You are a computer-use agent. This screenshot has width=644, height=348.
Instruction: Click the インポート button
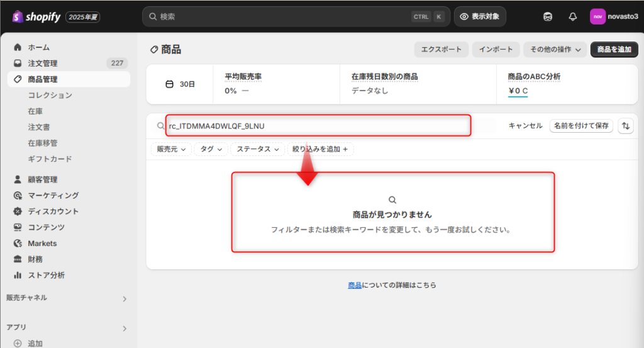click(496, 49)
